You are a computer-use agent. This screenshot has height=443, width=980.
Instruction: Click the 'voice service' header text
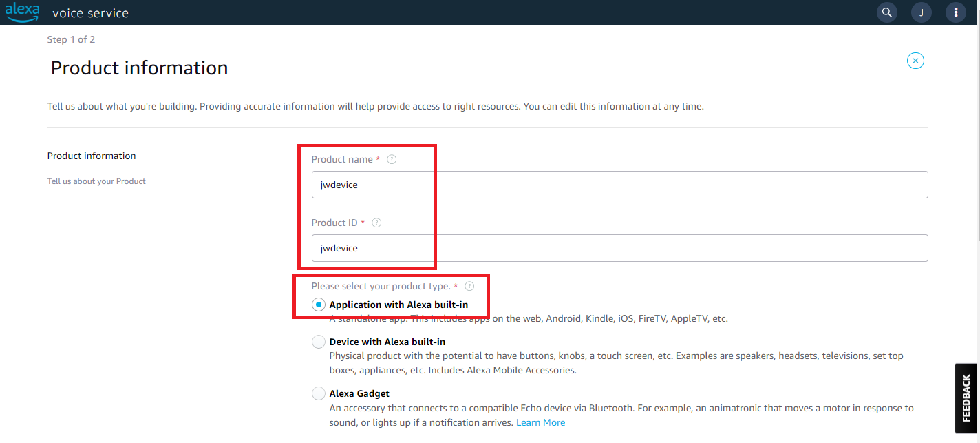point(90,13)
